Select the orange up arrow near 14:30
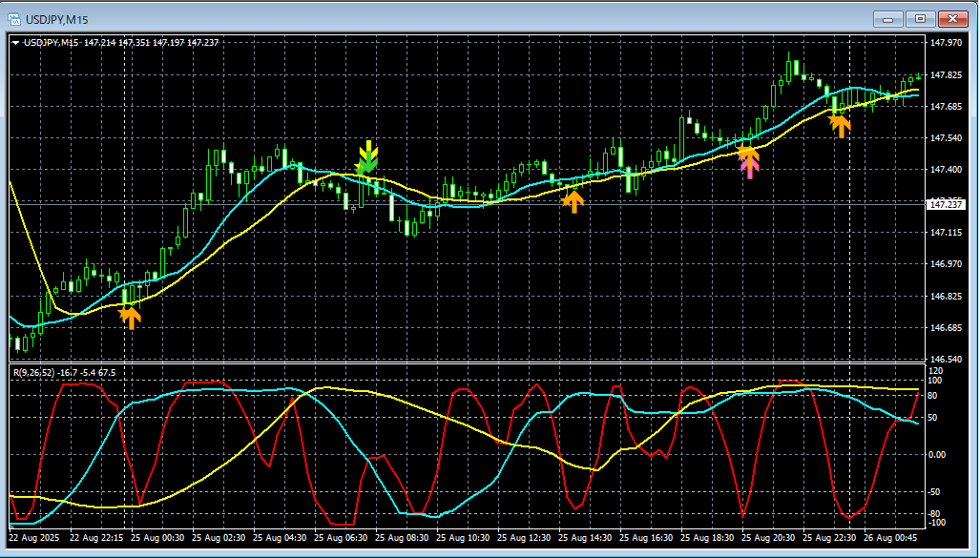The height and width of the screenshot is (558, 980). (573, 200)
